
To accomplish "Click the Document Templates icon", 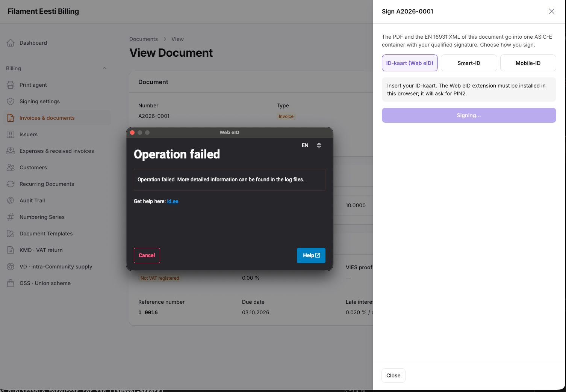I will (x=11, y=234).
